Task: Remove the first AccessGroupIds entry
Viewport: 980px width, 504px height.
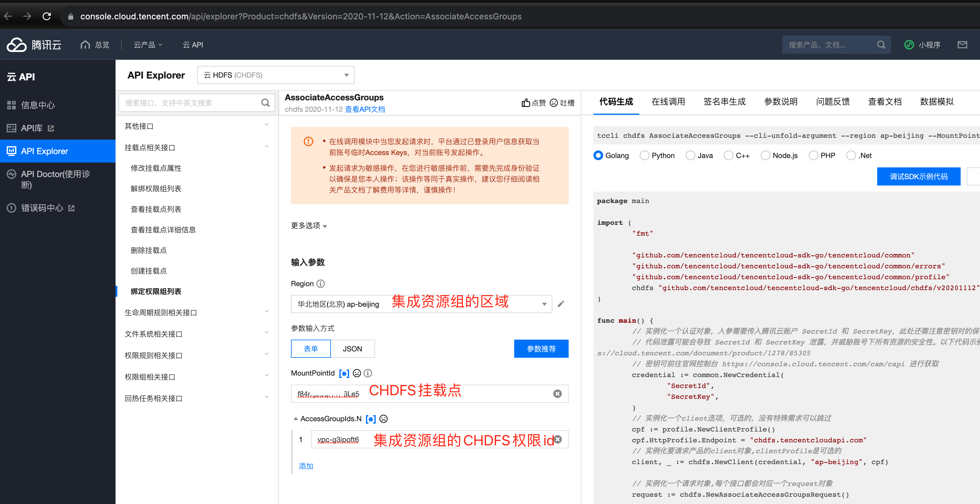Action: pyautogui.click(x=558, y=439)
